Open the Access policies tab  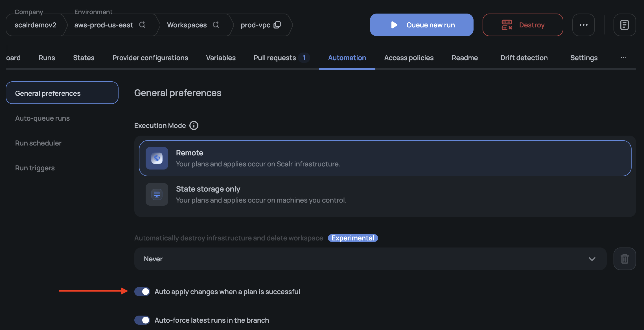409,58
